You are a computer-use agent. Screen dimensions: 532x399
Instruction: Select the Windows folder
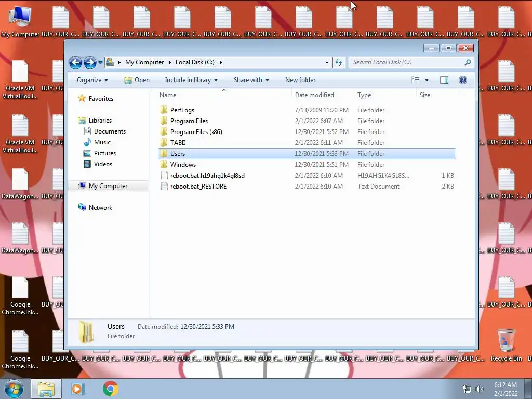pos(183,165)
